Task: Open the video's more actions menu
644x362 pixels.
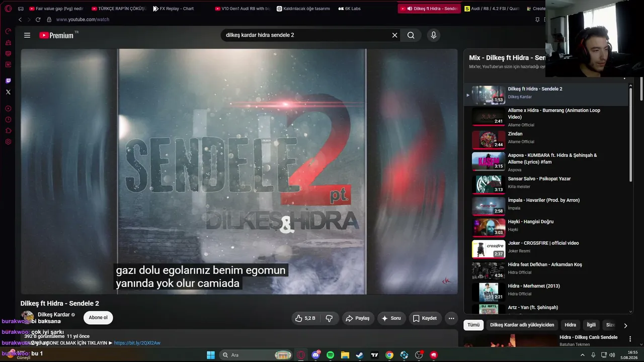Action: (451, 318)
